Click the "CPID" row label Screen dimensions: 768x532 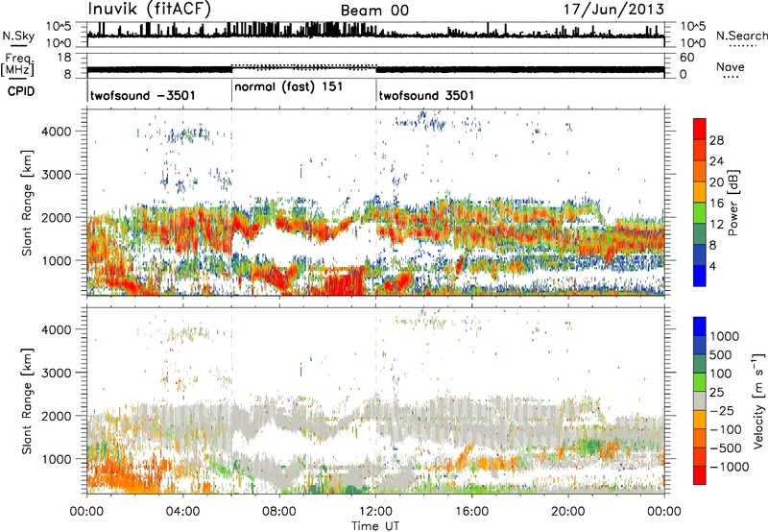click(x=21, y=91)
